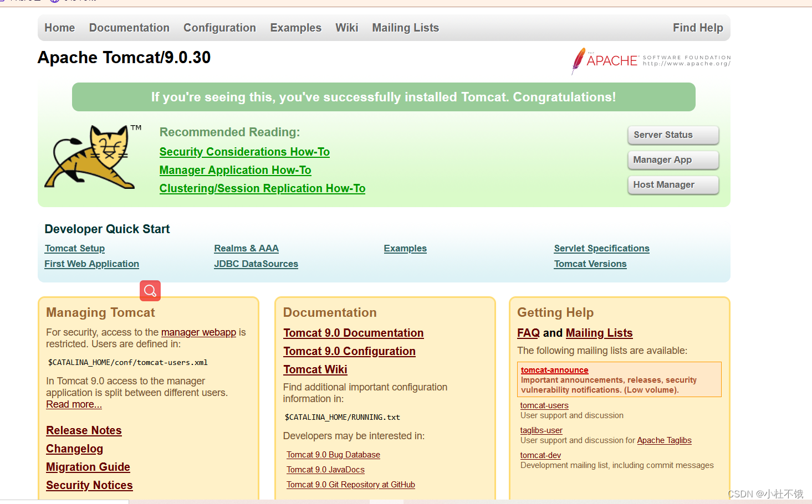Open Manager Application How-To link
812x504 pixels.
coord(235,170)
